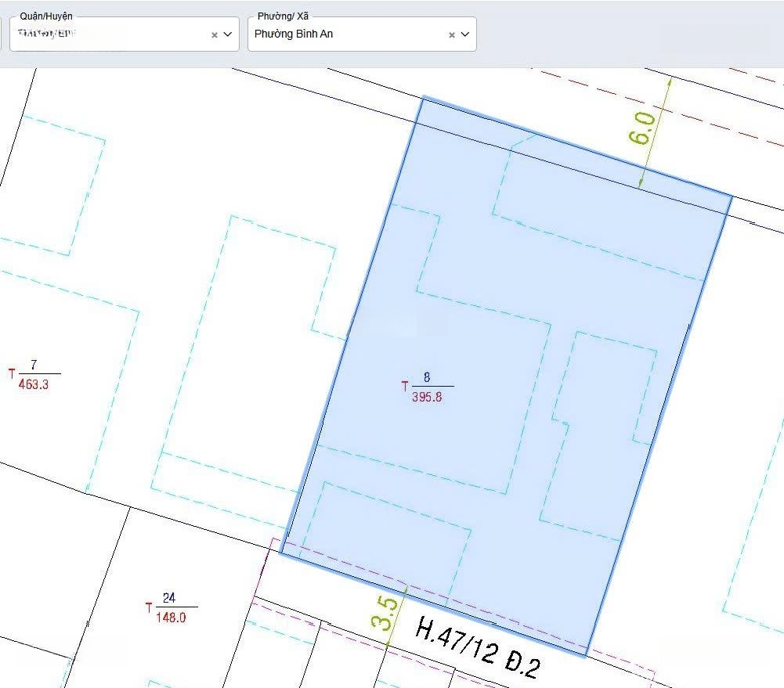
Task: Click the Phường Bình An text field
Action: (x=345, y=34)
